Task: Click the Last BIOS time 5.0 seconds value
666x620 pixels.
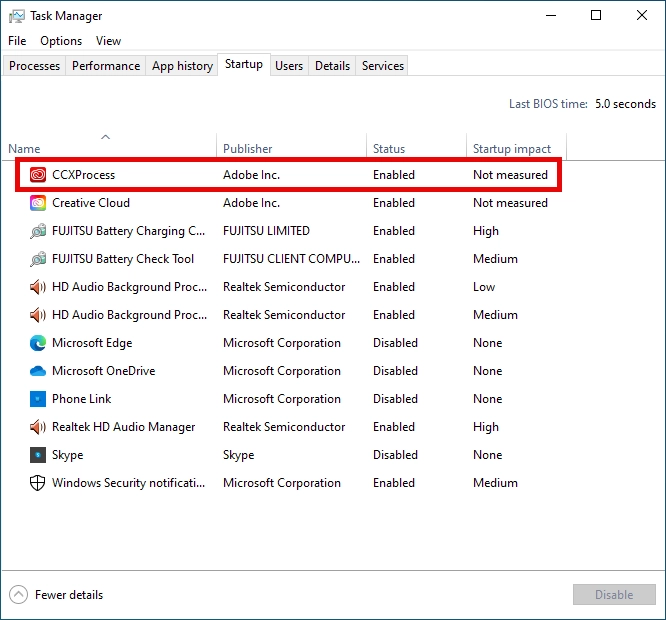Action: pyautogui.click(x=625, y=104)
